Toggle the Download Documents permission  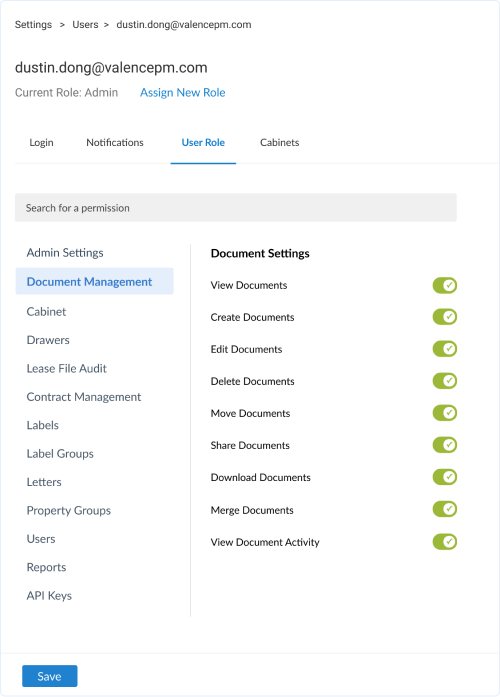click(444, 477)
